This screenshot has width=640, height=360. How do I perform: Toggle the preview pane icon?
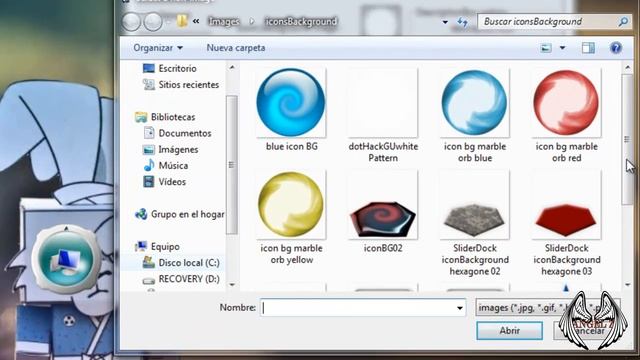[588, 48]
